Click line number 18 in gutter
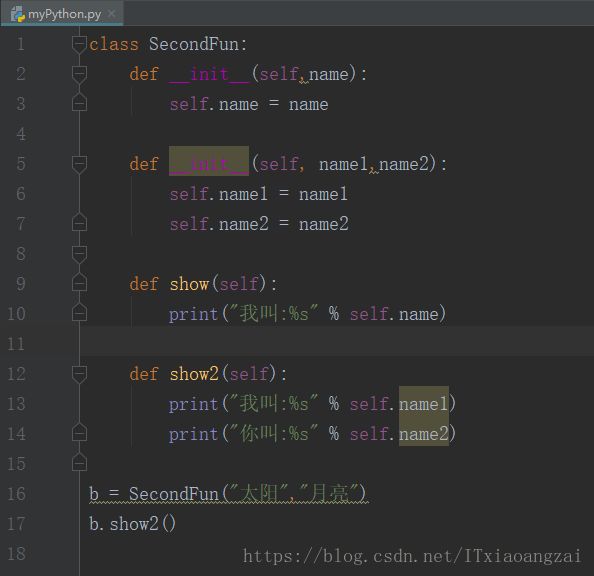 17,554
